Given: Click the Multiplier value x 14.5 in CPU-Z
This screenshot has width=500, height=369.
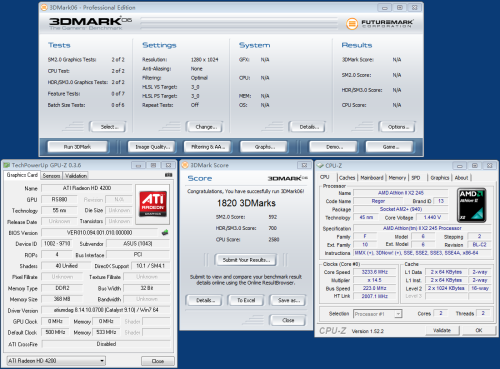Looking at the screenshot, I should click(x=375, y=280).
